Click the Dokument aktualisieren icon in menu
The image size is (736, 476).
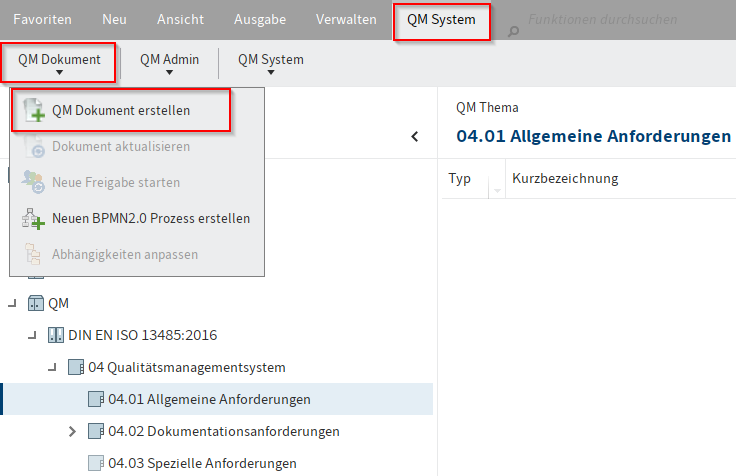coord(34,147)
